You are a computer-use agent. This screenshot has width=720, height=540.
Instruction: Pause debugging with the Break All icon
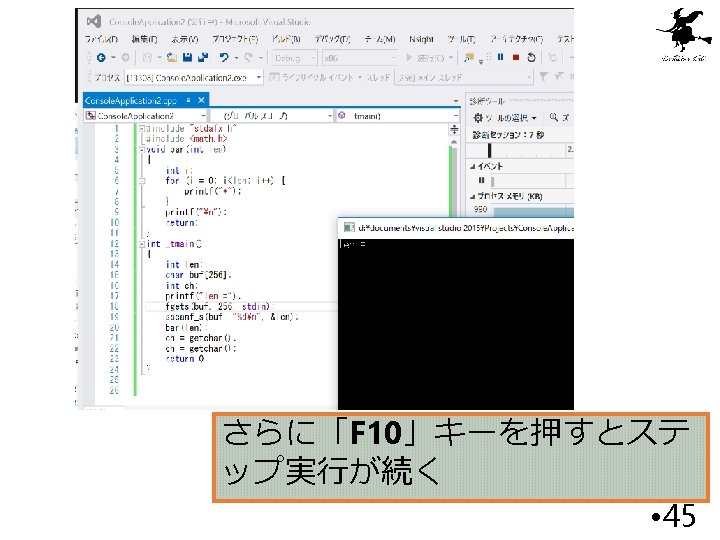(x=501, y=57)
